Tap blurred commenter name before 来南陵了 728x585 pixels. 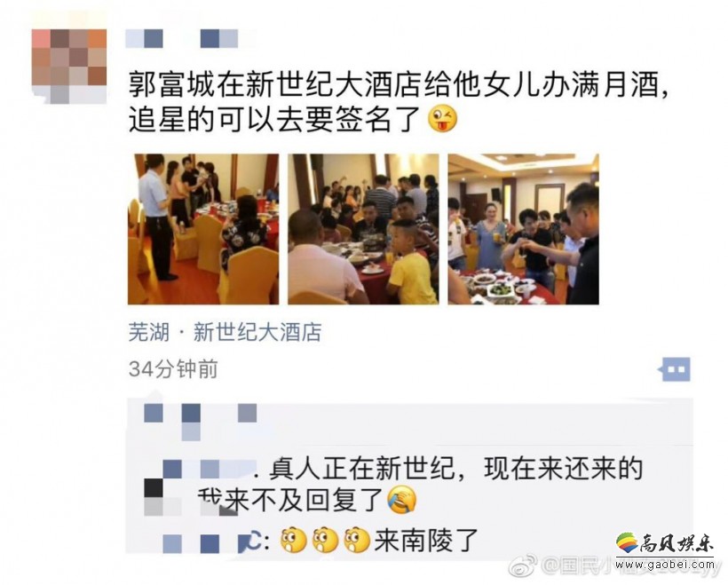click(208, 543)
